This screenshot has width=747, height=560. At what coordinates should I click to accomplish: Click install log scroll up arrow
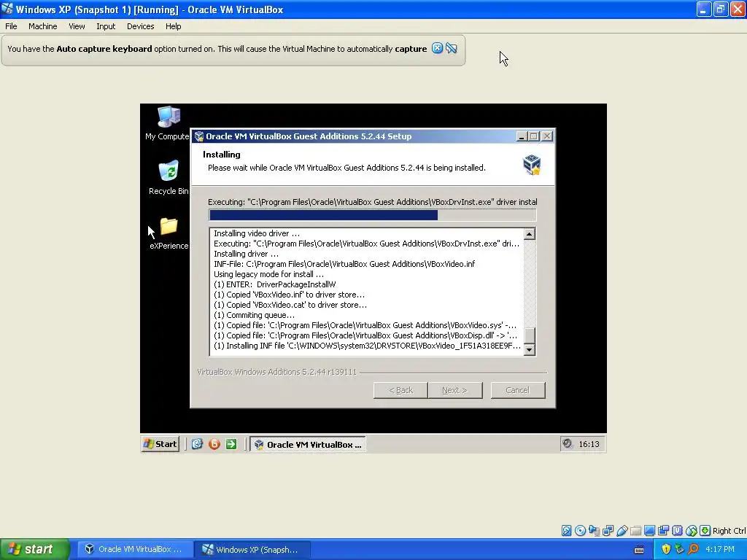coord(530,234)
